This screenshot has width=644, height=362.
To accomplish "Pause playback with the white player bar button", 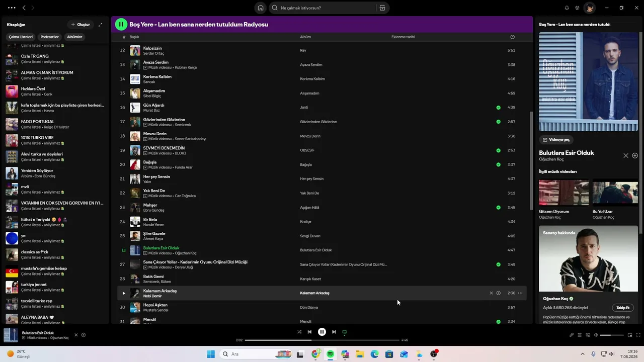I will pyautogui.click(x=322, y=332).
